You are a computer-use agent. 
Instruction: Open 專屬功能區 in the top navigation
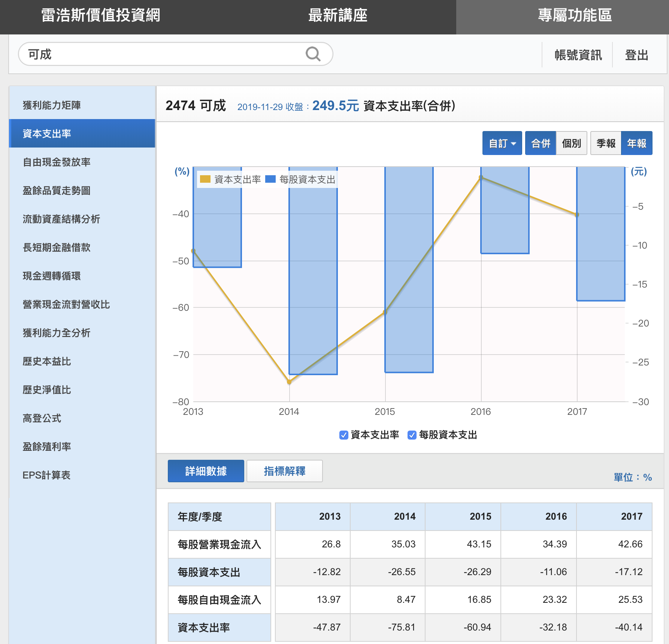(575, 16)
